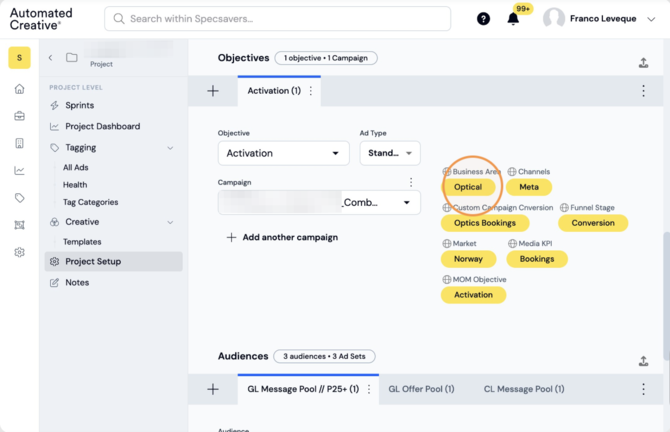Click the Activation MOM Objective tag
Screen dimensions: 670x432
pos(473,294)
